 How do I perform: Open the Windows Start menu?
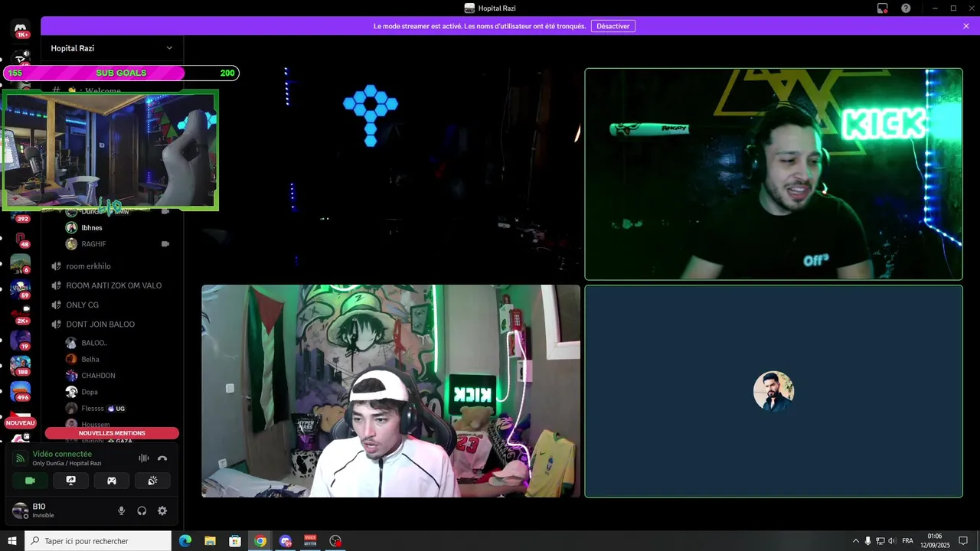coord(12,541)
